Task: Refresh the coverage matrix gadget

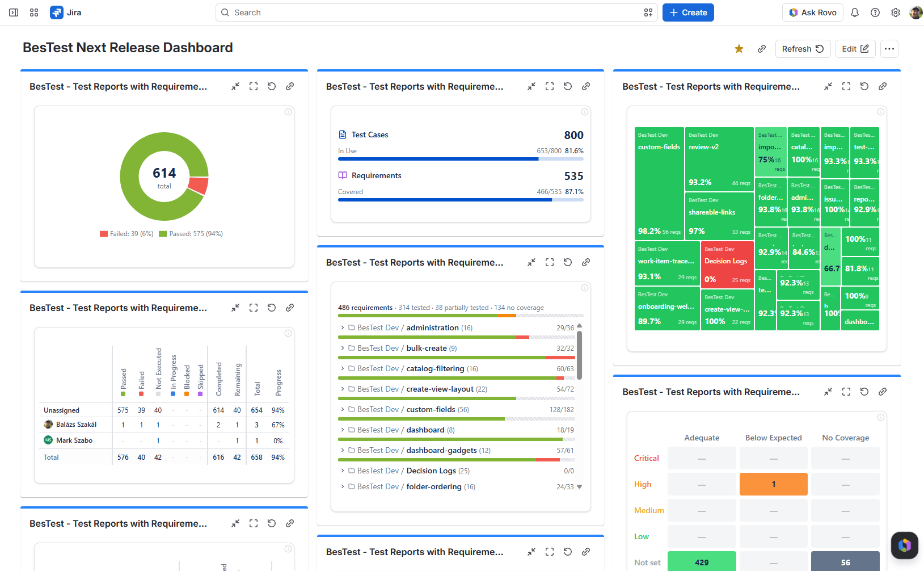Action: pos(864,392)
